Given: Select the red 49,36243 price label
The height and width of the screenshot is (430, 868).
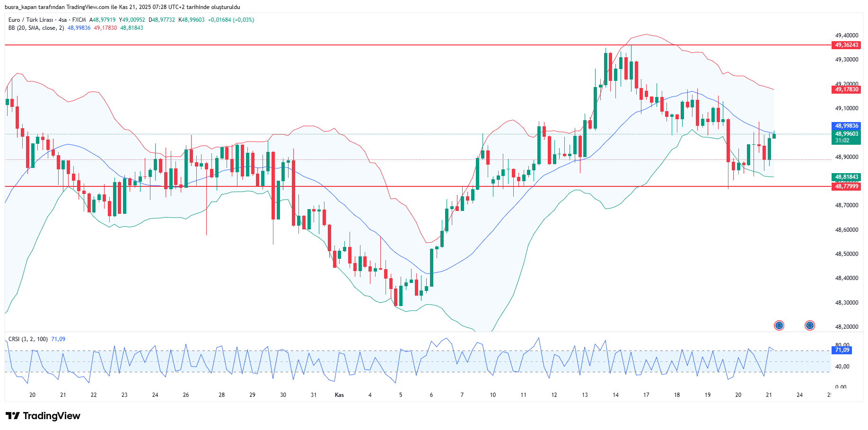Looking at the screenshot, I should (x=846, y=45).
